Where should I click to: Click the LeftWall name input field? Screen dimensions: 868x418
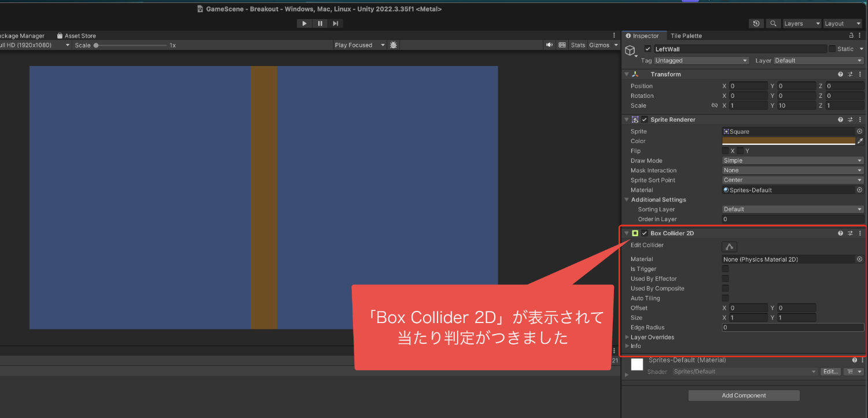[741, 49]
